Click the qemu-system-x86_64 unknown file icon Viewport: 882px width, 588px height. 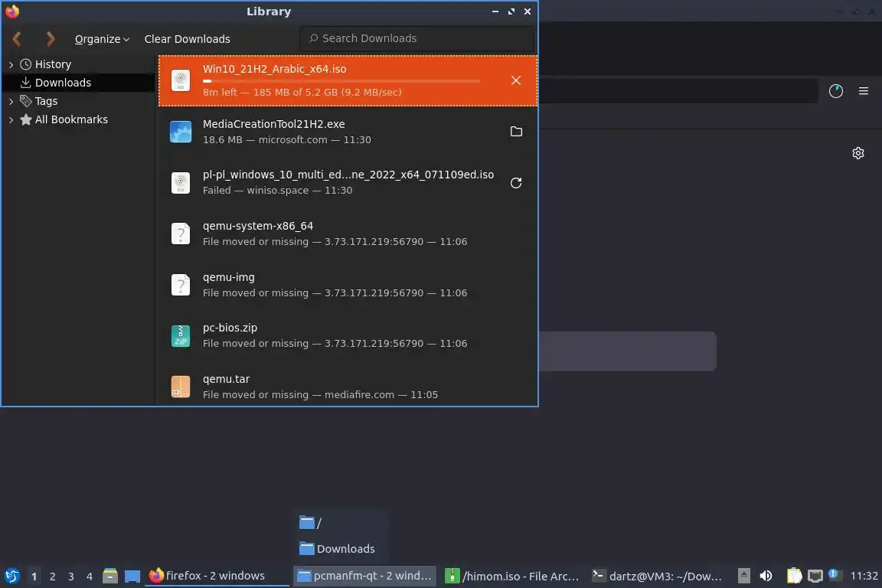coord(181,234)
